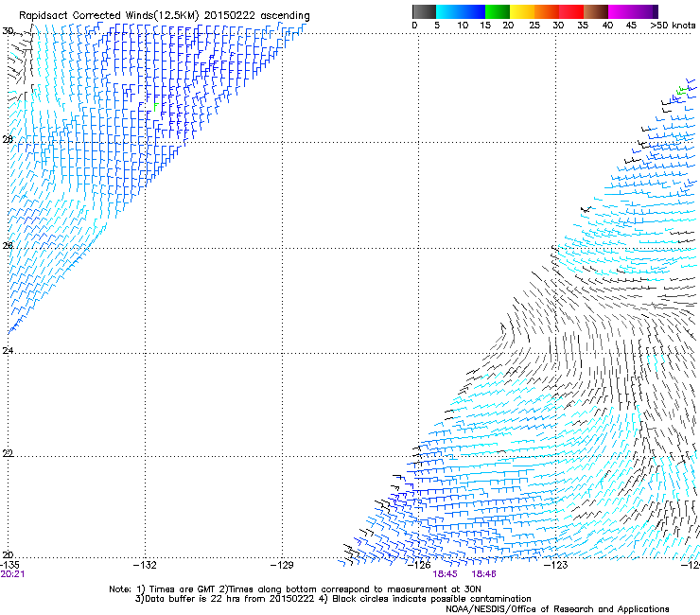Click the latitude label "22"

click(8, 453)
